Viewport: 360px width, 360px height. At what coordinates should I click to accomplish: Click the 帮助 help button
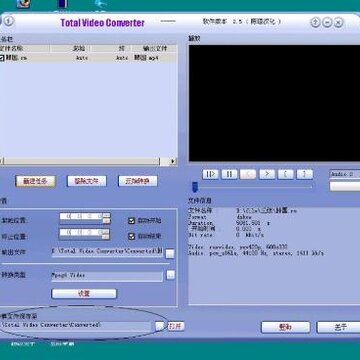[x=285, y=327]
